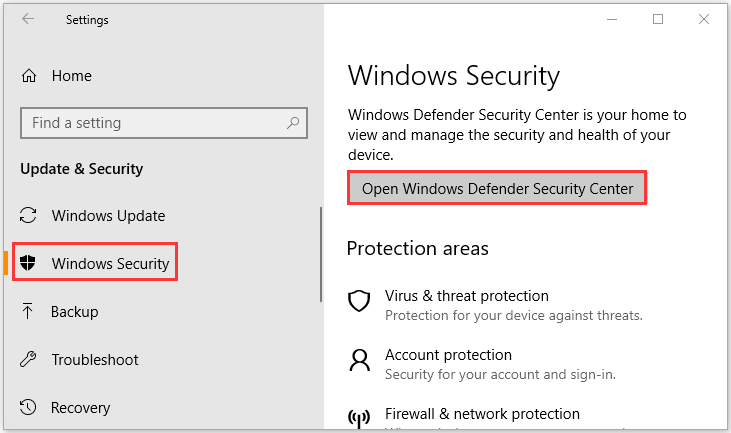
Task: Open Virus & threat protection
Action: point(467,296)
